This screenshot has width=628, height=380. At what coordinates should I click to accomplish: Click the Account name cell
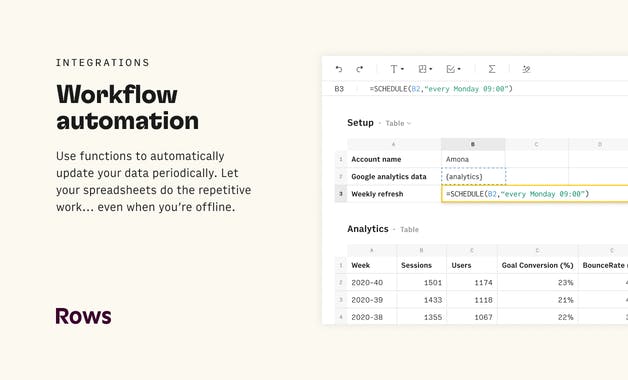(394, 159)
